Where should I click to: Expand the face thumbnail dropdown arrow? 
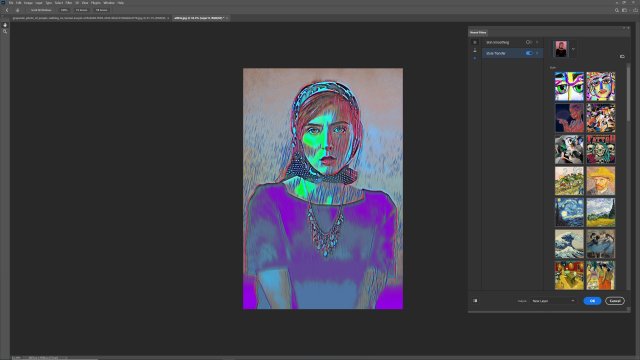coord(573,49)
